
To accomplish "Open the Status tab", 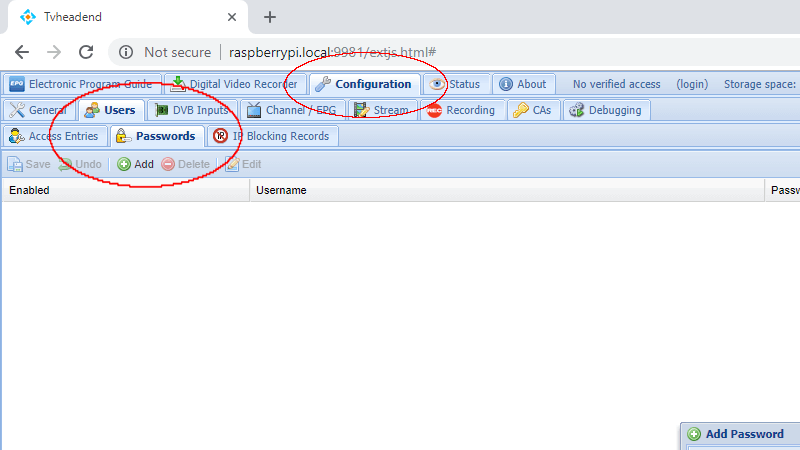I will tap(456, 84).
